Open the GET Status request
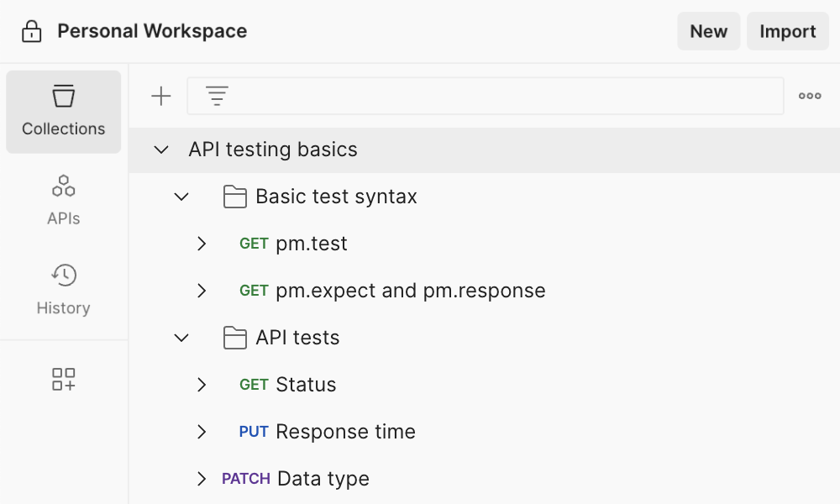 306,385
